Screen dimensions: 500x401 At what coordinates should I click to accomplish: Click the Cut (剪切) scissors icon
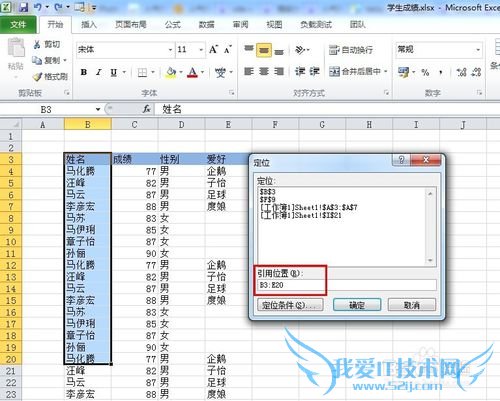37,44
